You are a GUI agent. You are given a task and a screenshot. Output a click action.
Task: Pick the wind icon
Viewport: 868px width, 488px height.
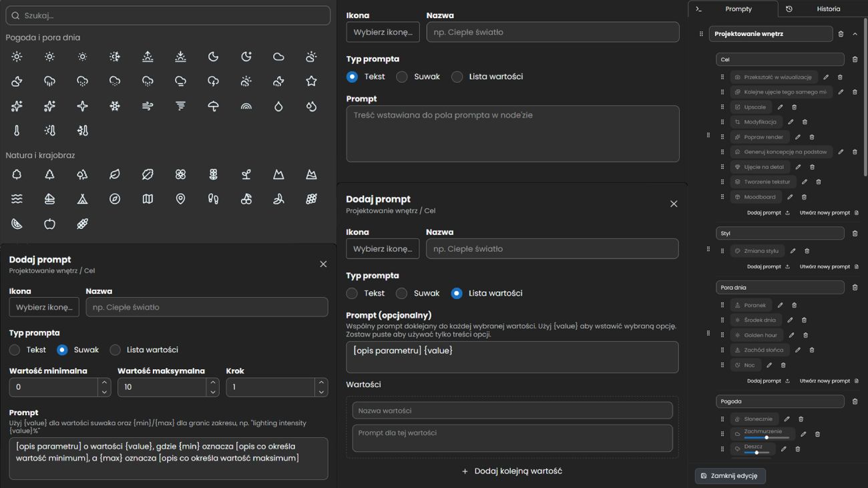(148, 106)
